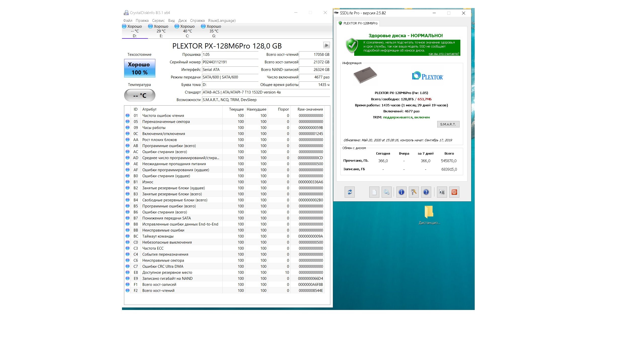
Task: Click the Хорошо 100 % health status button
Action: (x=140, y=68)
